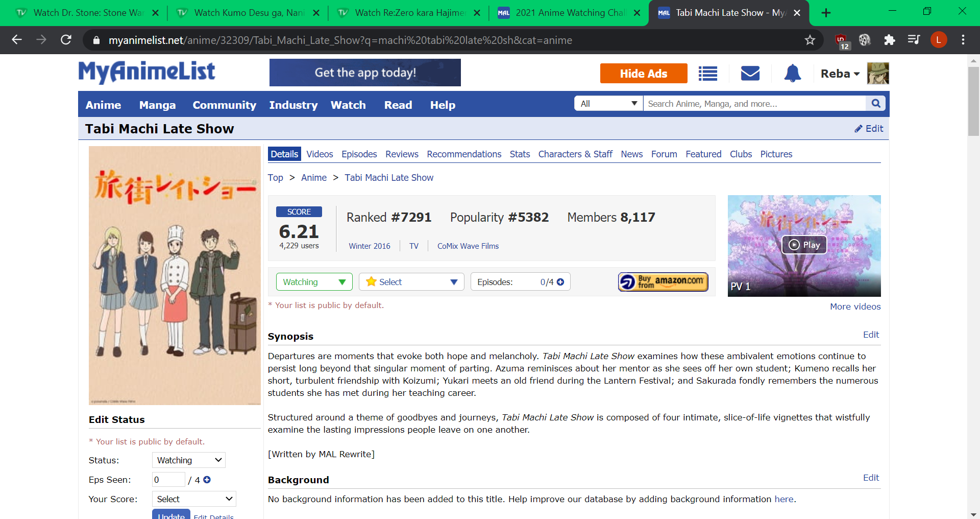Close the Re:Zero tab
Viewport: 980px width, 519px height.
pyautogui.click(x=477, y=13)
